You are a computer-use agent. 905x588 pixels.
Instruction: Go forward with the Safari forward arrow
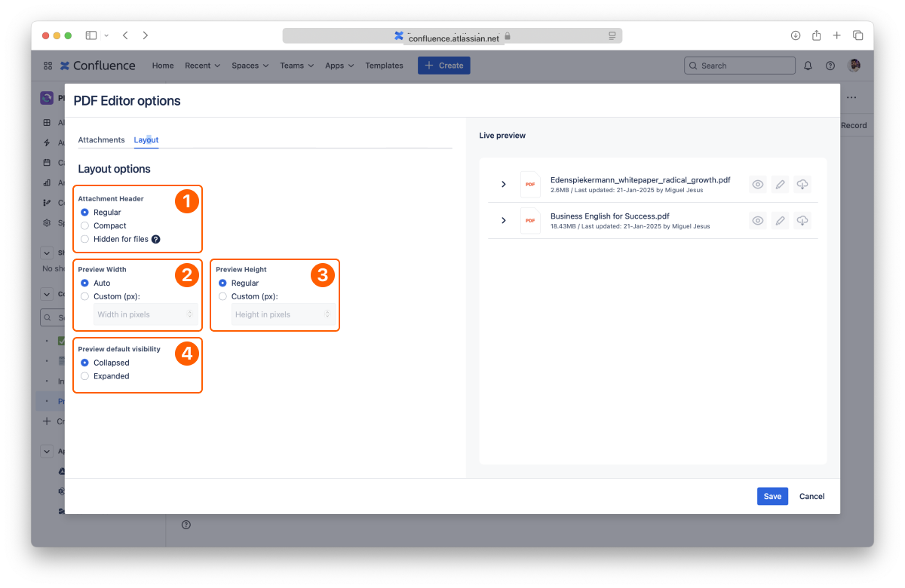145,35
